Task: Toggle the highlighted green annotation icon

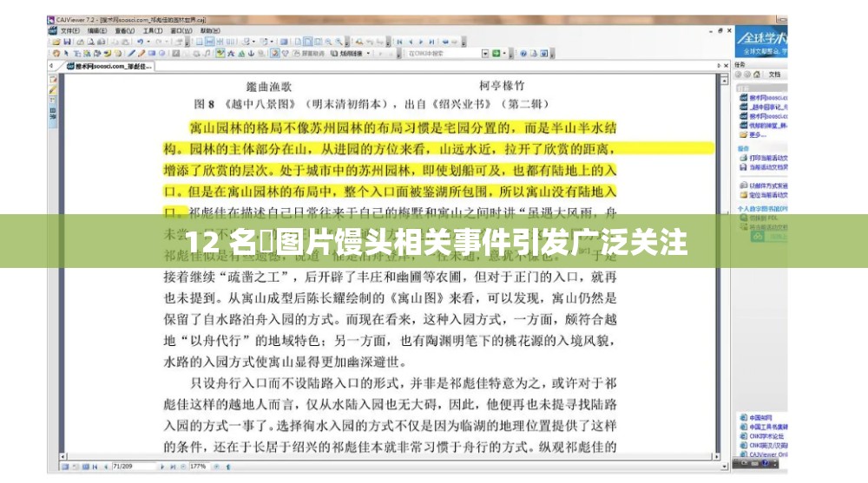Action: (x=220, y=54)
